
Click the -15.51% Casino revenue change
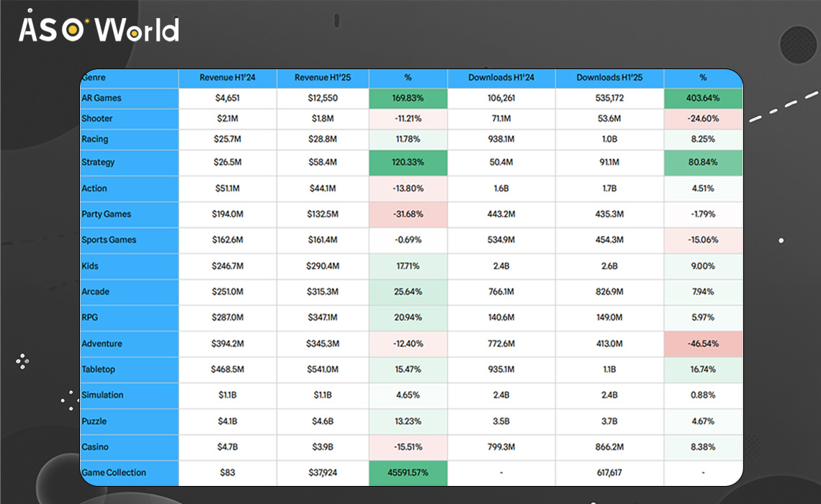click(x=408, y=447)
